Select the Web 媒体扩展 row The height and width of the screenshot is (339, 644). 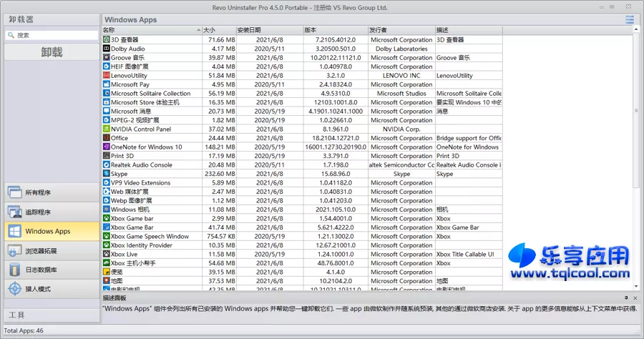click(302, 192)
